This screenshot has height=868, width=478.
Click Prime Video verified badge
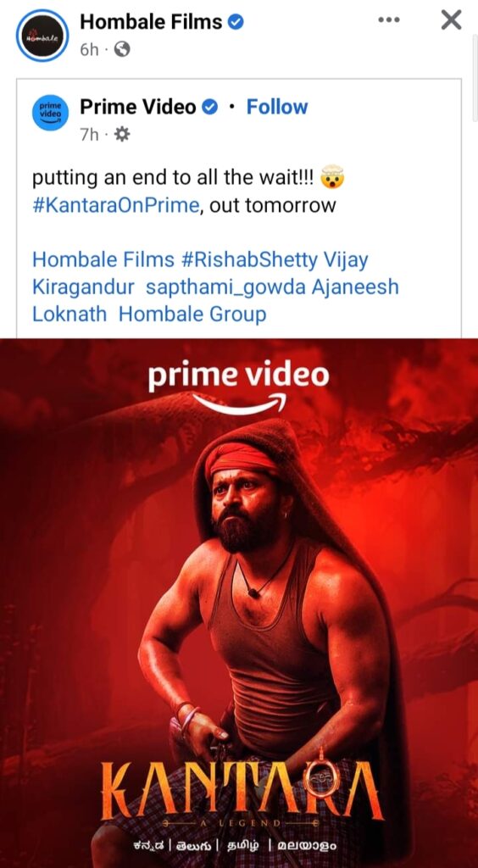[x=210, y=107]
